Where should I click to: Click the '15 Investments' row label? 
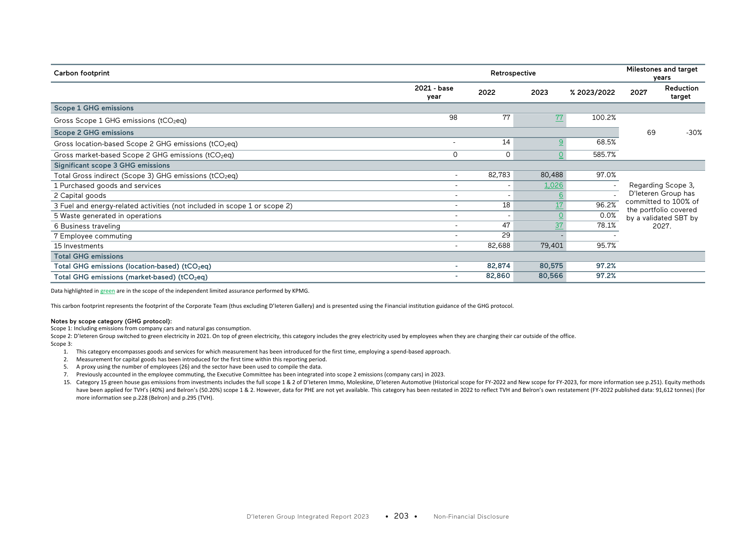[79, 246]
